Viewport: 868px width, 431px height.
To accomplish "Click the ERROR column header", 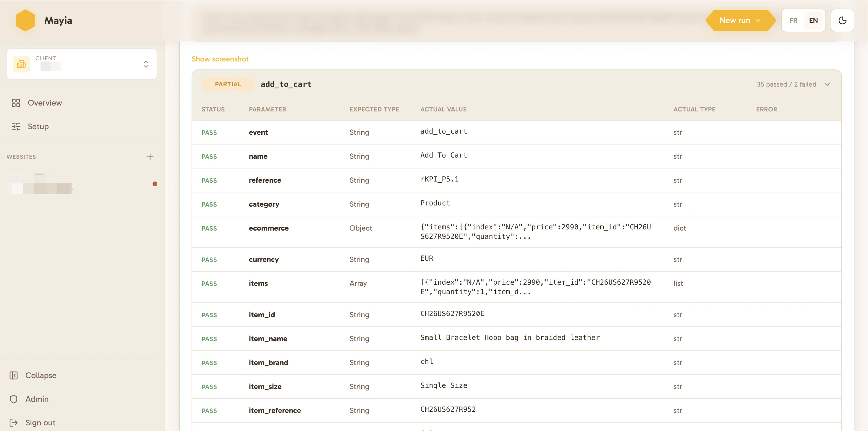I will (766, 109).
